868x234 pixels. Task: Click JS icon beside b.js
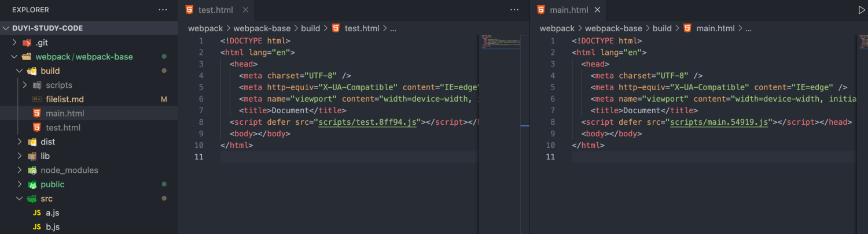coord(37,227)
